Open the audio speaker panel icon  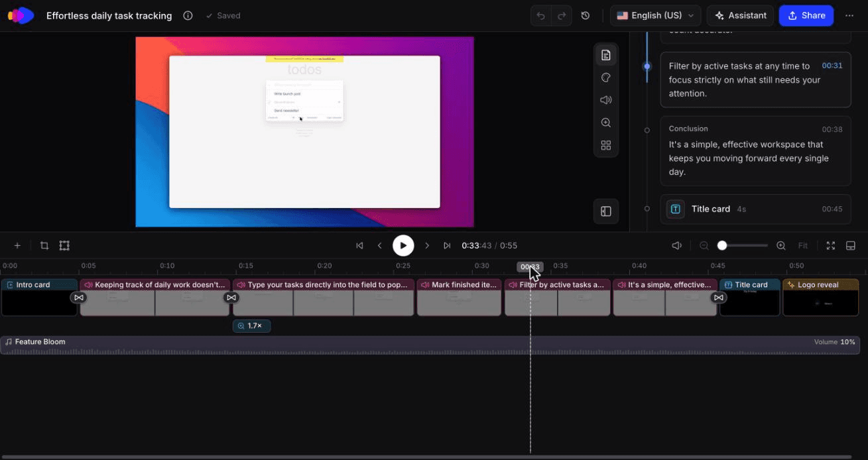(605, 100)
